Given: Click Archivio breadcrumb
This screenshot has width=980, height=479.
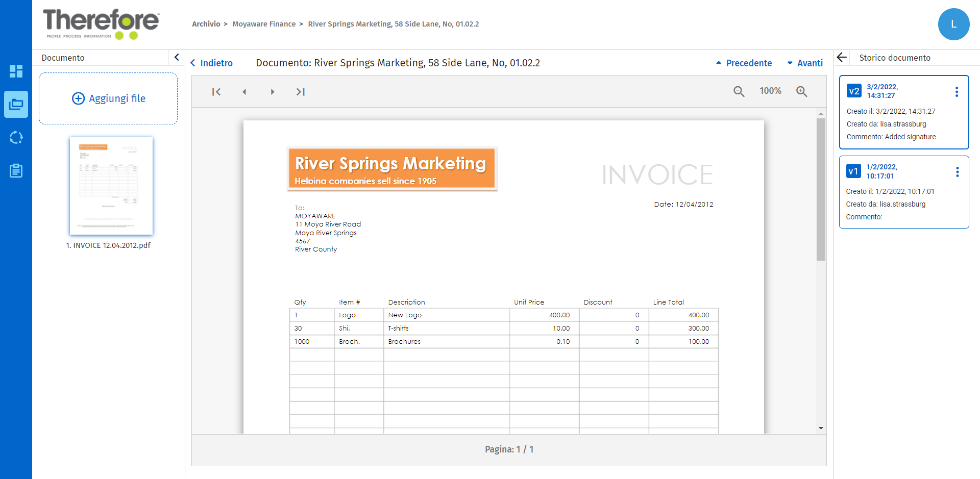Looking at the screenshot, I should (x=206, y=24).
